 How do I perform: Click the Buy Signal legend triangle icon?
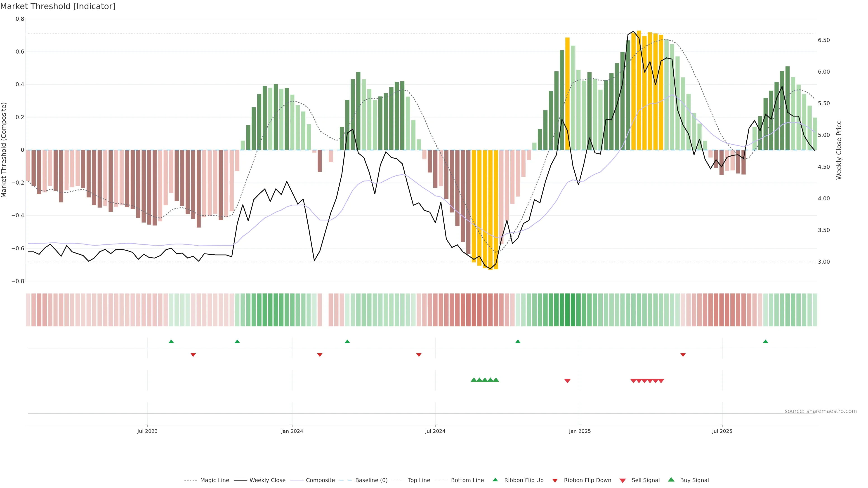tap(671, 480)
